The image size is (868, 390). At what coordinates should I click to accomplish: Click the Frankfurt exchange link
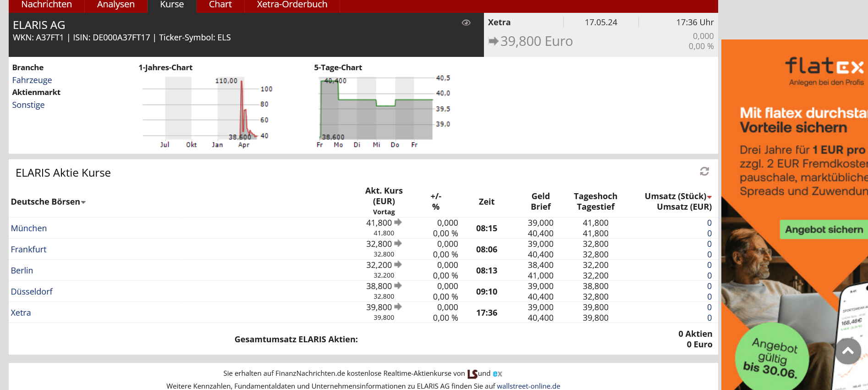point(28,250)
